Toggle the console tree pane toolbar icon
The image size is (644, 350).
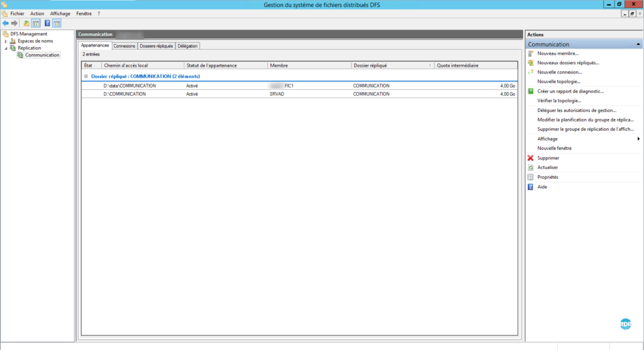pos(36,23)
